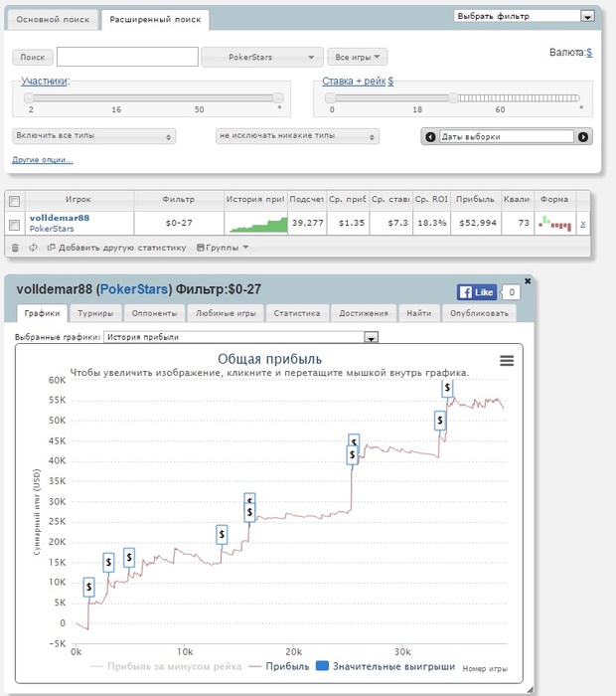This screenshot has width=616, height=696.
Task: Click the Фильтр column header
Action: pos(179,199)
